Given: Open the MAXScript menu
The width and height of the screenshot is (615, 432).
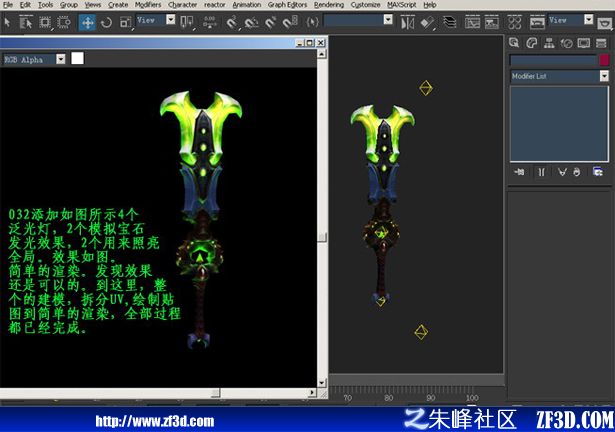Looking at the screenshot, I should point(402,5).
